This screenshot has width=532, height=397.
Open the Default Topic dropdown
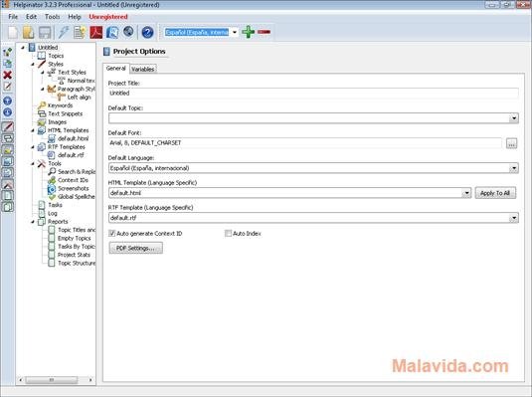(514, 117)
